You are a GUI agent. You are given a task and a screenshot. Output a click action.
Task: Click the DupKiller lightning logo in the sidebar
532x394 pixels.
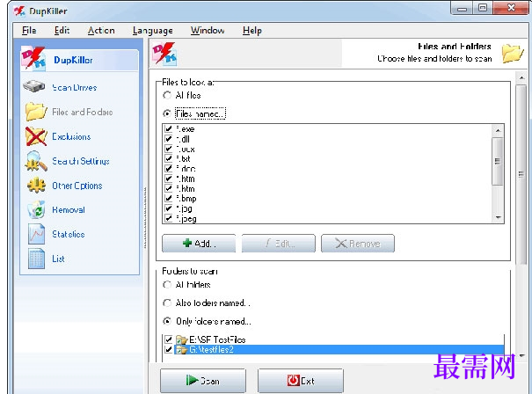(x=33, y=59)
